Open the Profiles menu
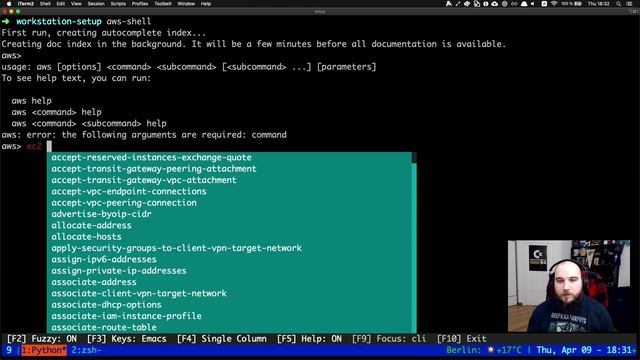Viewport: 640px width, 360px height. (x=140, y=4)
